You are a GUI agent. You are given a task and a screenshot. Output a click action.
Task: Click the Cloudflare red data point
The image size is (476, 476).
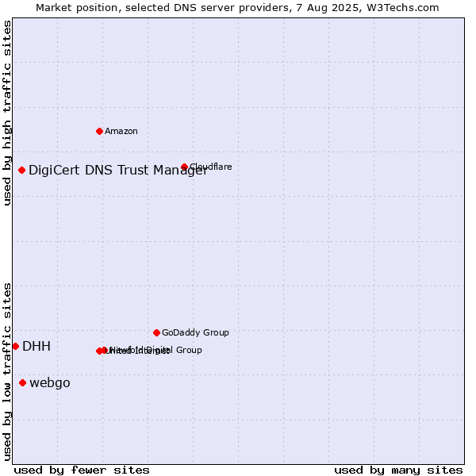[184, 167]
